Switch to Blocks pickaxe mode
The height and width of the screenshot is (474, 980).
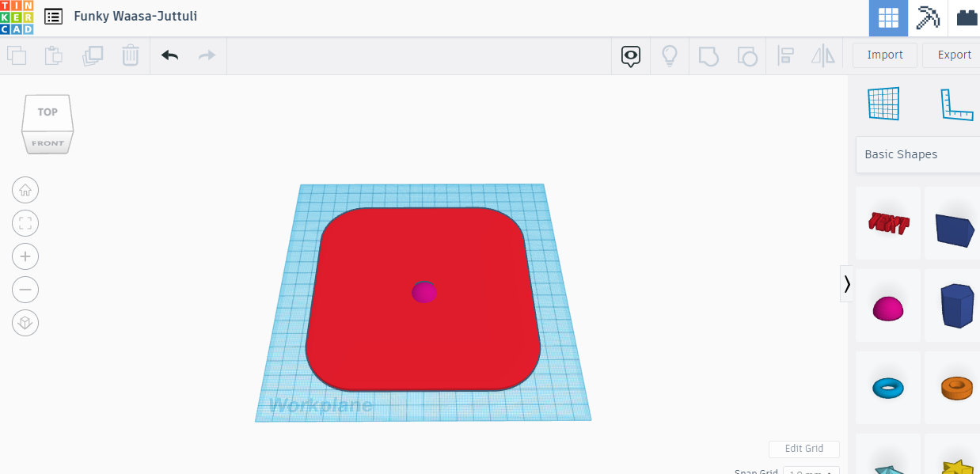click(x=928, y=18)
